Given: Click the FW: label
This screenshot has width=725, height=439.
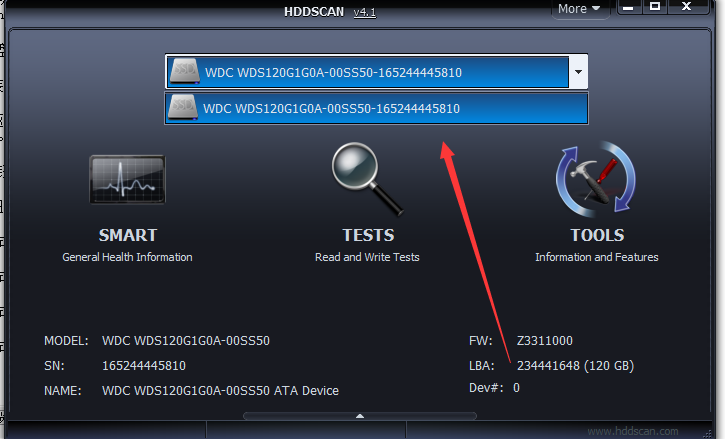Looking at the screenshot, I should tap(480, 341).
